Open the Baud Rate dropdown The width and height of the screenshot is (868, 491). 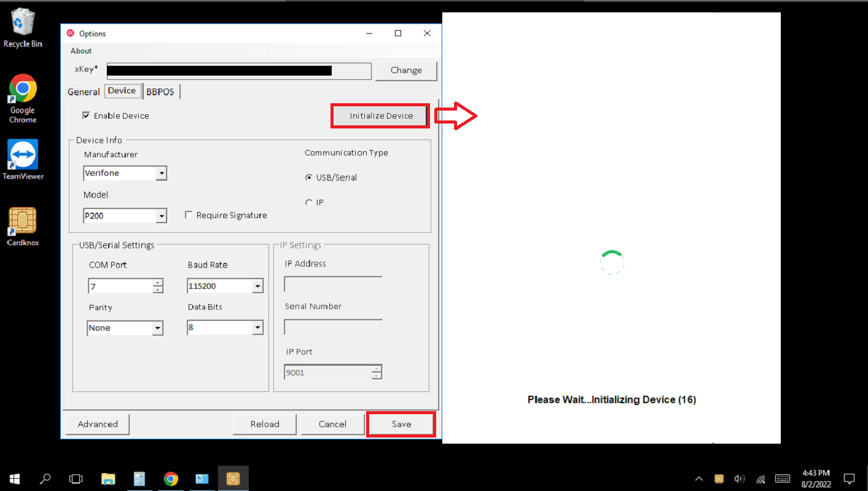pos(257,286)
